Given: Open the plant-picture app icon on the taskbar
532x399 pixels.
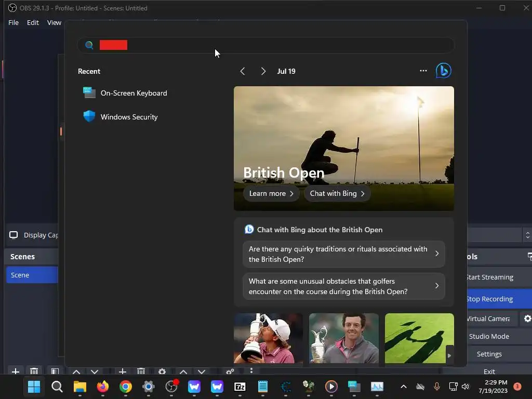Looking at the screenshot, I should 309,387.
